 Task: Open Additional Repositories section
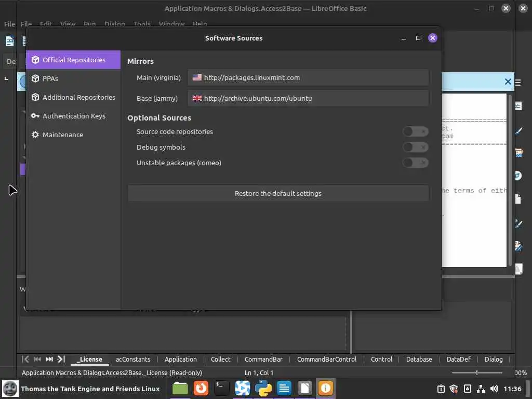pos(73,97)
